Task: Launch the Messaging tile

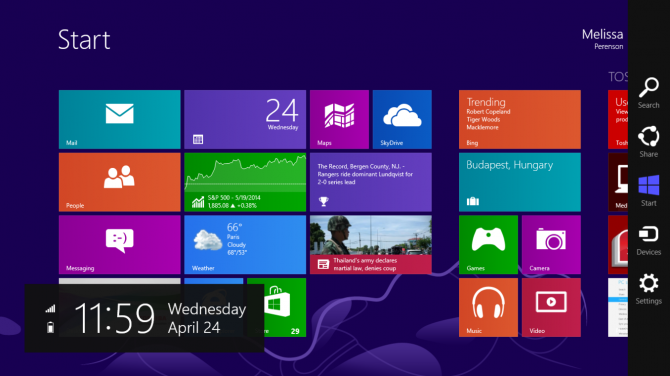Action: click(x=120, y=245)
